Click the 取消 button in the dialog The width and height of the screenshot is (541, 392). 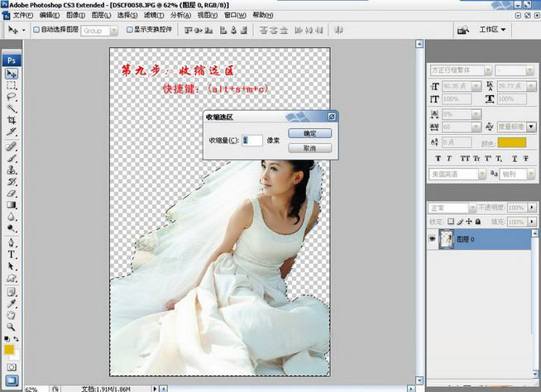309,148
